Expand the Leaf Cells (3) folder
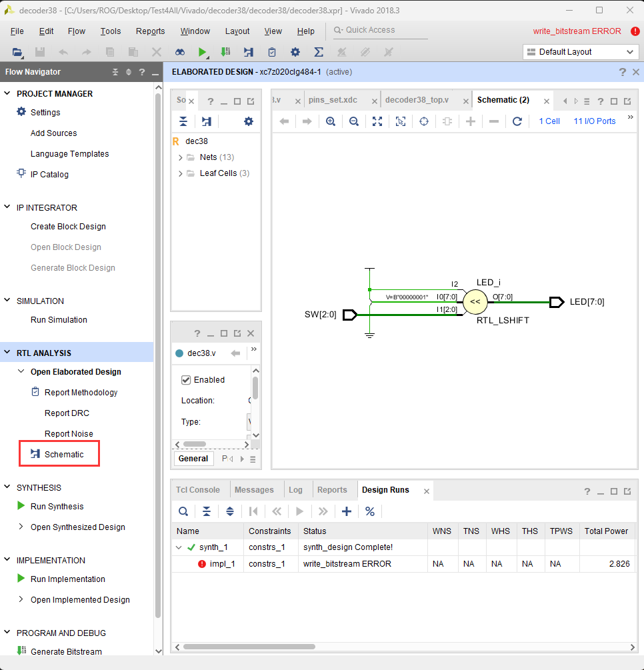The width and height of the screenshot is (644, 670). (x=181, y=173)
